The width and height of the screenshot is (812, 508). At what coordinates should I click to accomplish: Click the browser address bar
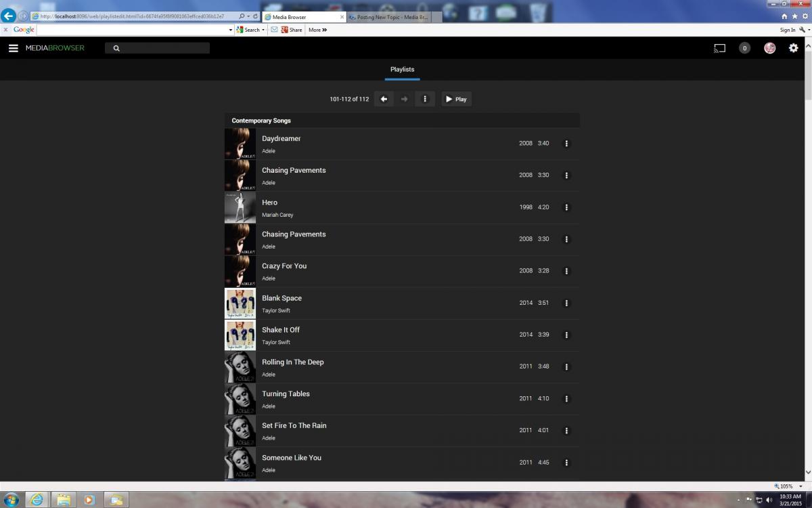134,16
